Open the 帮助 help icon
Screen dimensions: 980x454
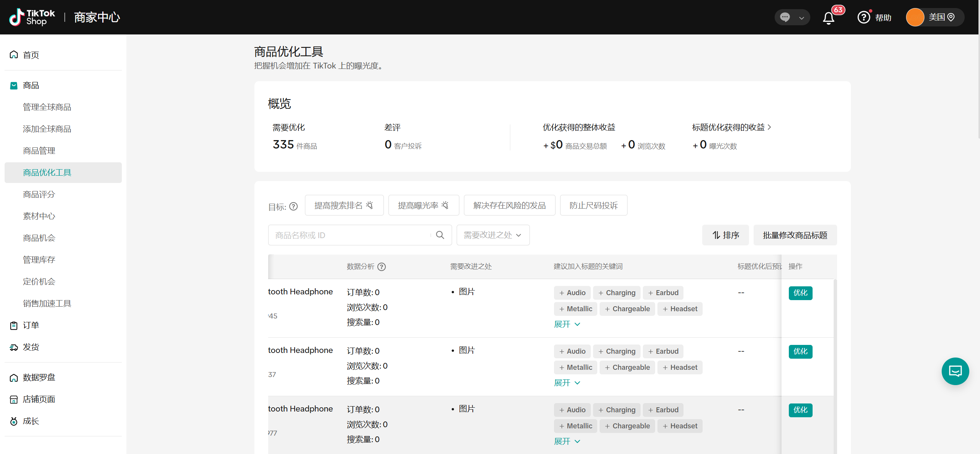coord(864,17)
